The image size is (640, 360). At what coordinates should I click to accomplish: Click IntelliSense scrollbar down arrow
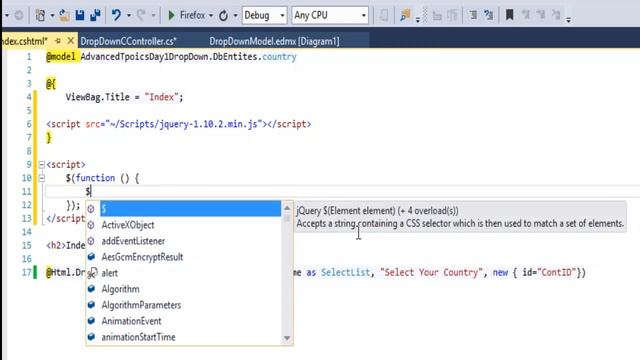287,338
